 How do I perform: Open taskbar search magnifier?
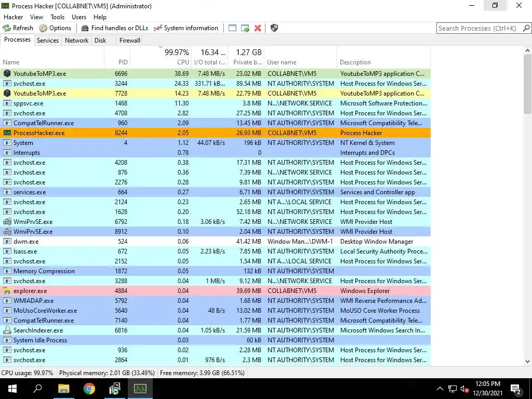click(x=37, y=389)
